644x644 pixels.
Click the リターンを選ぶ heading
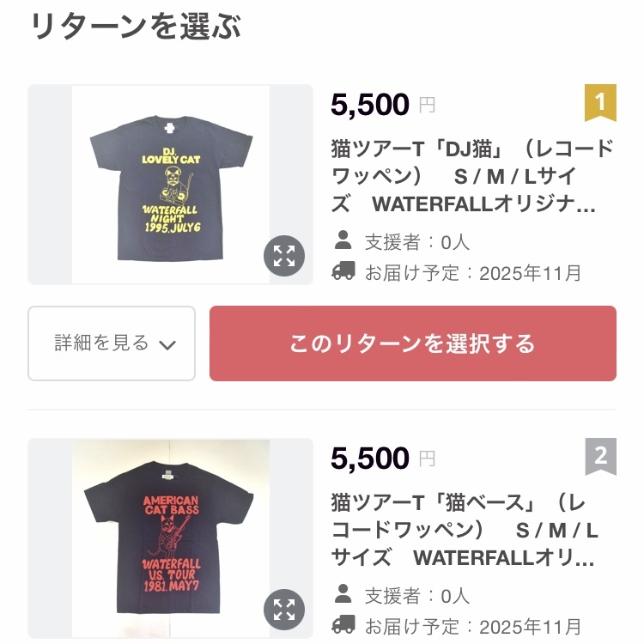(x=136, y=27)
